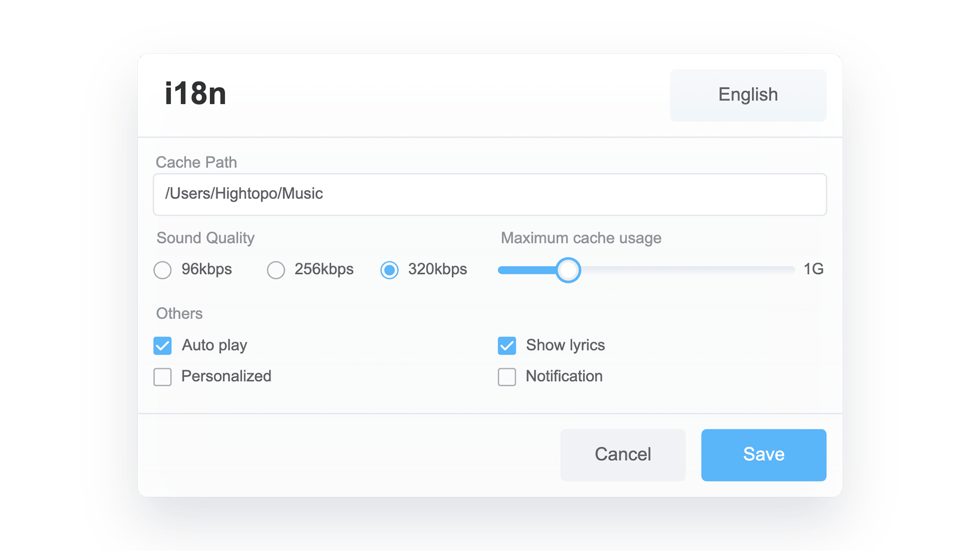Select the 320kbps radio button
Image resolution: width=980 pixels, height=551 pixels.
389,270
